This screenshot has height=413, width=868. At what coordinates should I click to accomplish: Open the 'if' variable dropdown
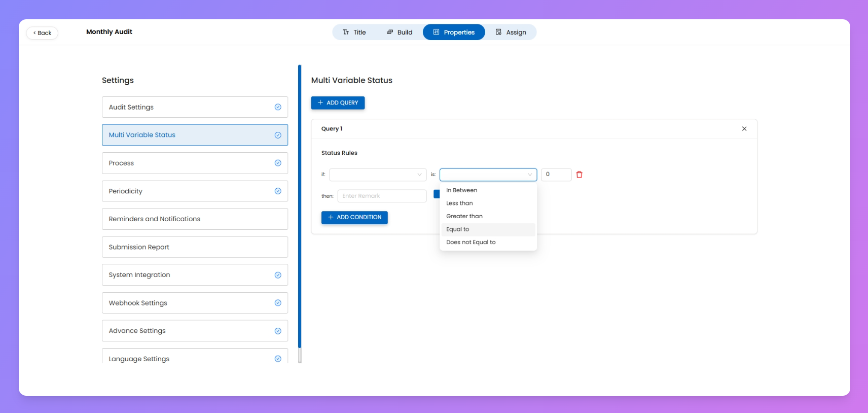coord(378,175)
